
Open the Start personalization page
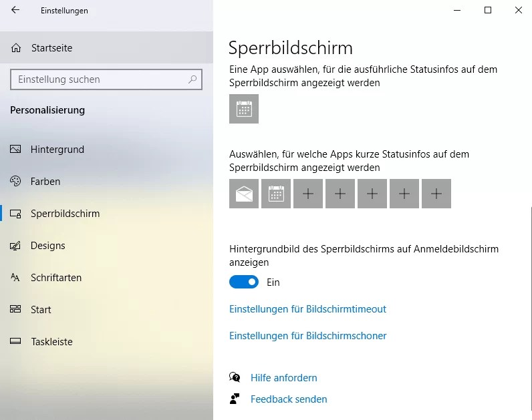(106, 310)
